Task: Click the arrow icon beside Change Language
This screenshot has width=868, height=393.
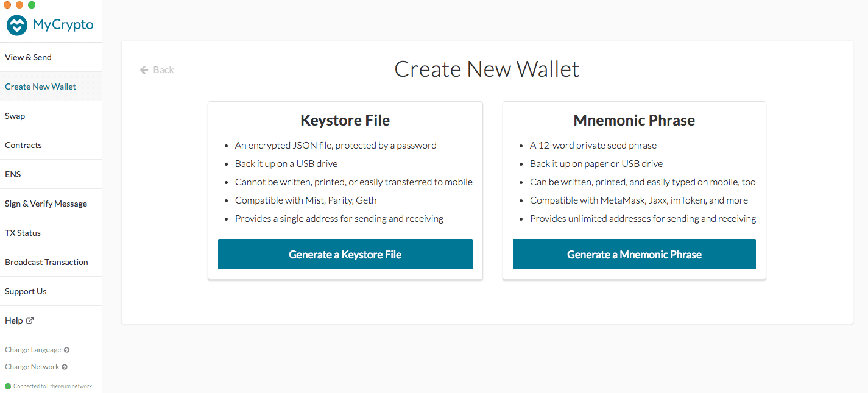Action: pyautogui.click(x=66, y=350)
